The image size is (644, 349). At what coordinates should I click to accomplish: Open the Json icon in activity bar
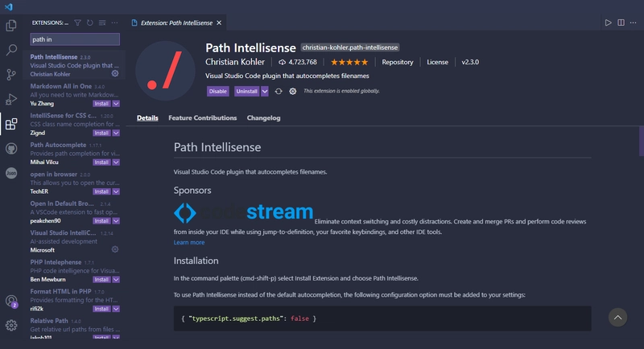pyautogui.click(x=11, y=173)
